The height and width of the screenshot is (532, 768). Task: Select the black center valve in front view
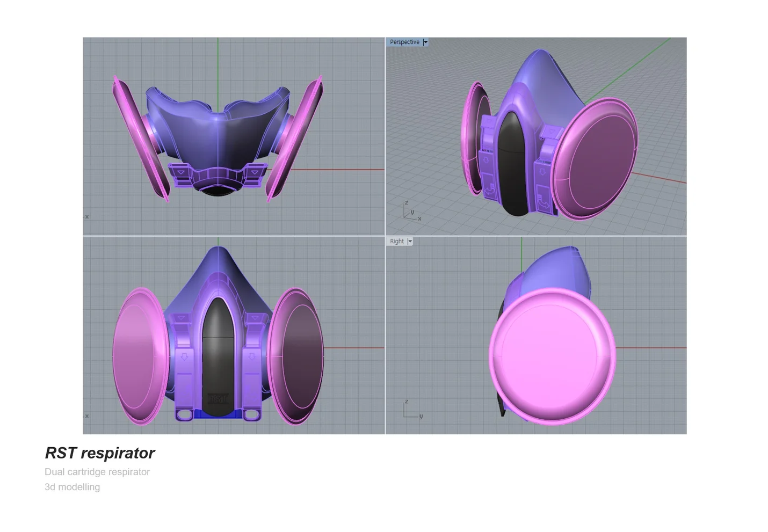pos(218,357)
